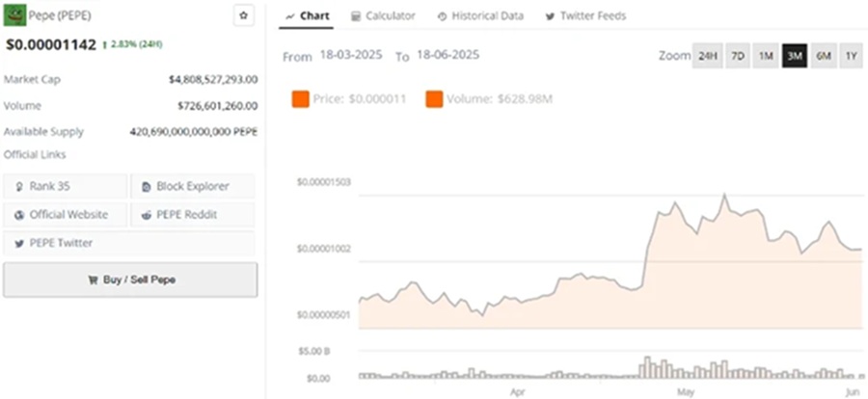Click the May label on x-axis
This screenshot has width=868, height=399.
[687, 392]
